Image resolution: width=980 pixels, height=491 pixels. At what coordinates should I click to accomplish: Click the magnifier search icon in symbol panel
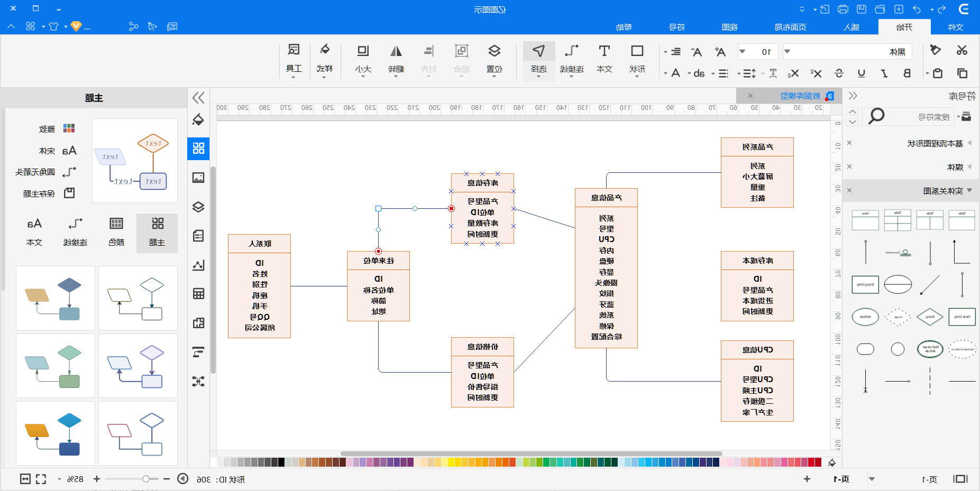[876, 116]
